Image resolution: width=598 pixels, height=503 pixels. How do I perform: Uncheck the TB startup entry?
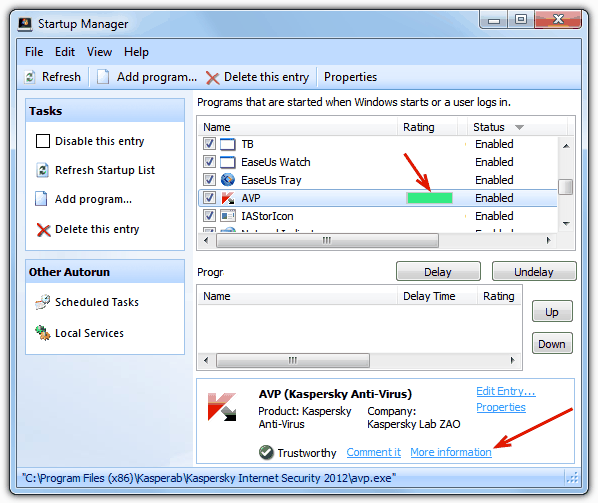209,144
